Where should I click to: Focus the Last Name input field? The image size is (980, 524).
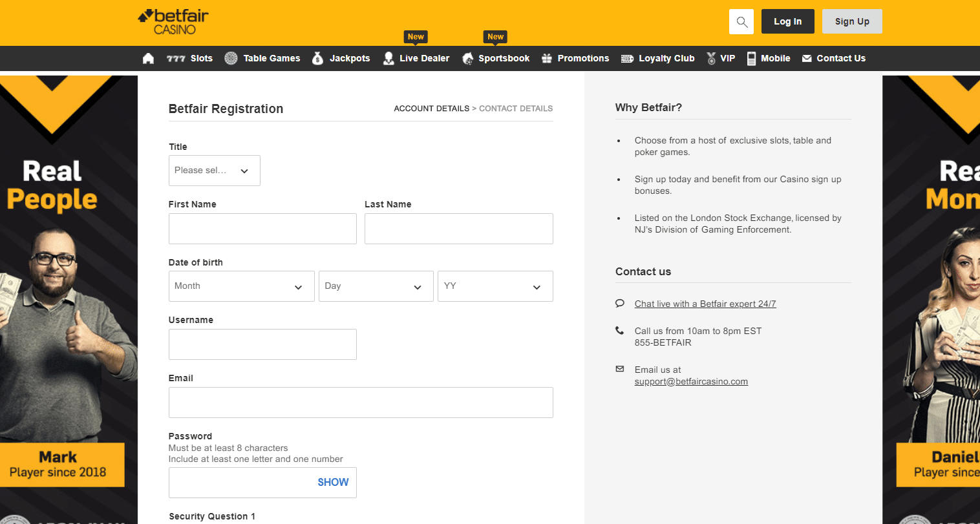pyautogui.click(x=459, y=229)
